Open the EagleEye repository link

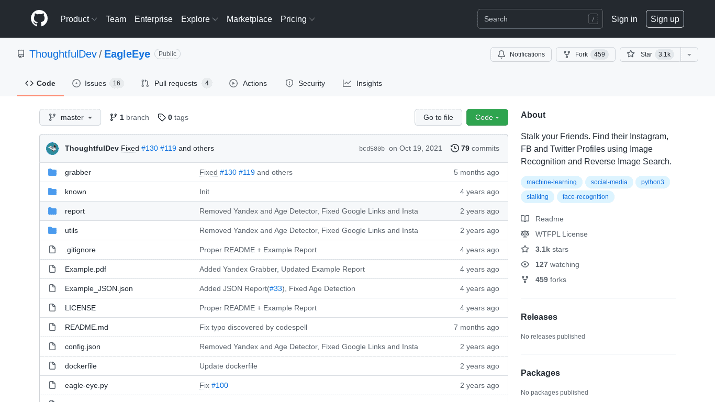pos(127,54)
